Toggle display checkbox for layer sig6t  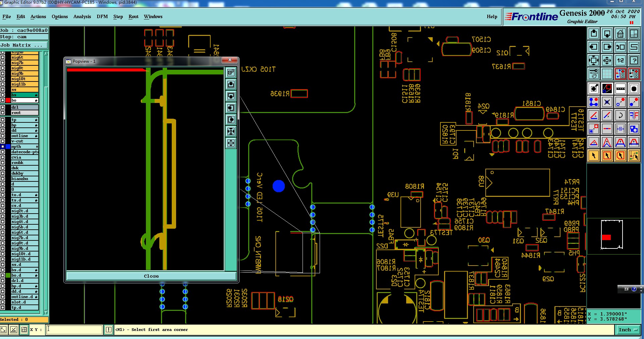3,57
